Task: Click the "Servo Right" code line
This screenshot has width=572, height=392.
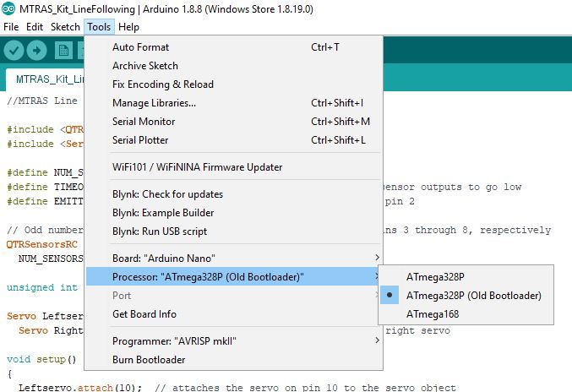Action: coord(51,330)
